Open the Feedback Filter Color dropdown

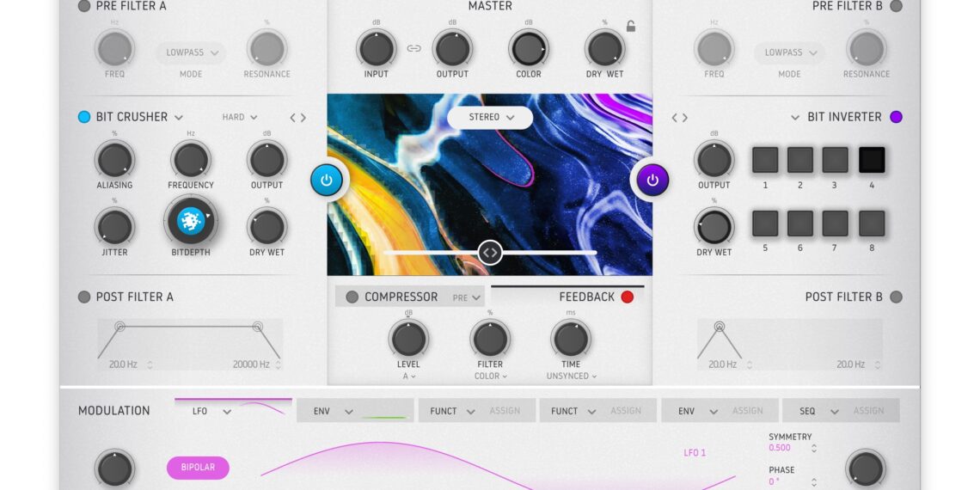490,377
